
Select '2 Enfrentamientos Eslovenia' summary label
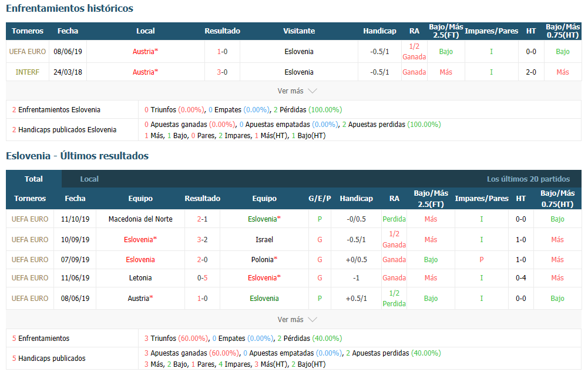56,109
